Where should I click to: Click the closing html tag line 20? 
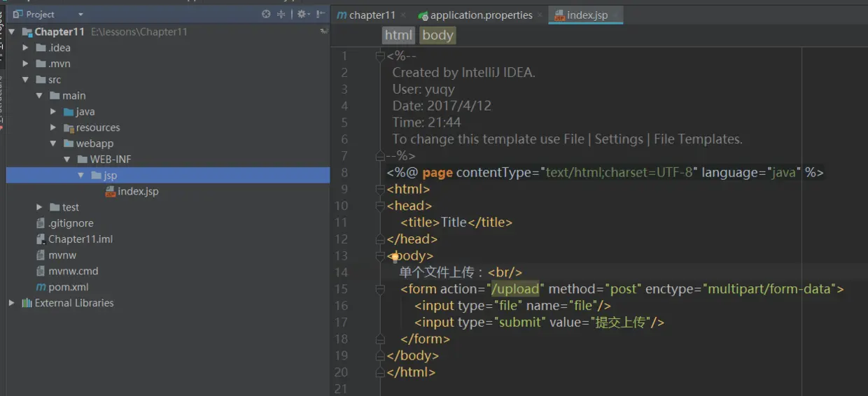(411, 372)
